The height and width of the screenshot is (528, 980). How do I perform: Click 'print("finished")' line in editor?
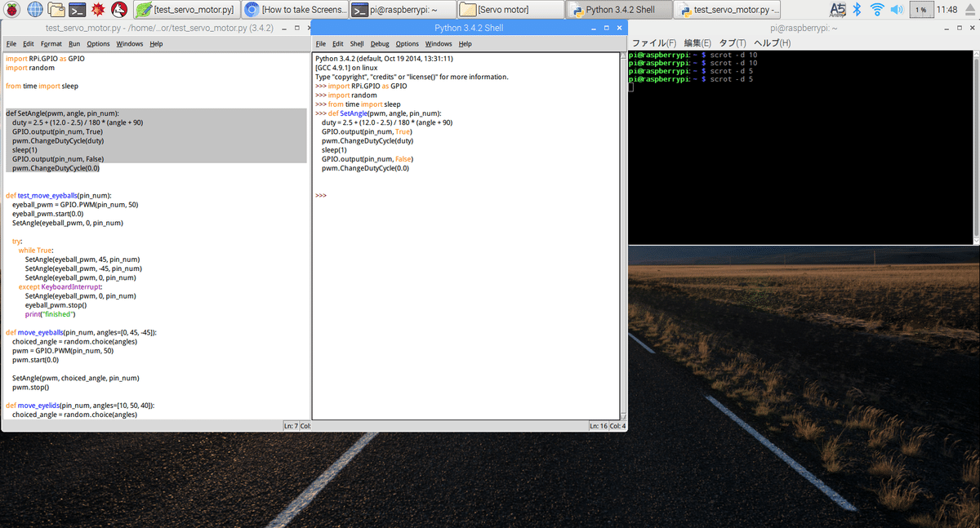[x=50, y=314]
